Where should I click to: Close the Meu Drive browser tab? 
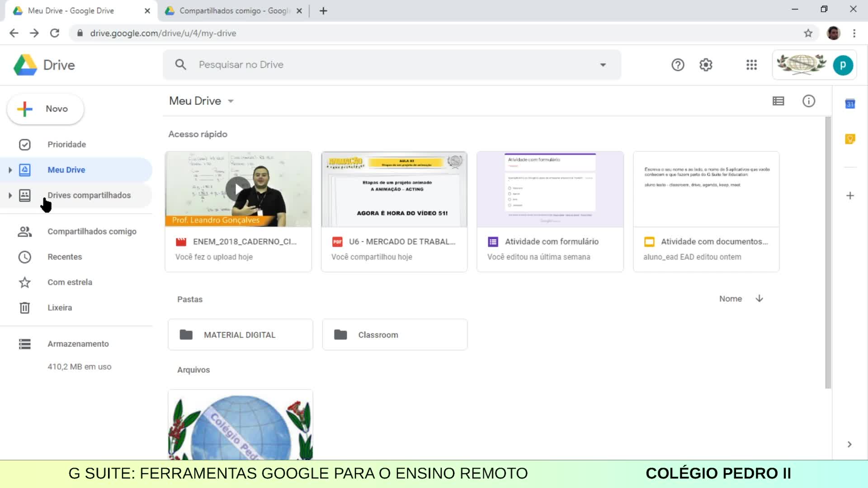pos(147,11)
